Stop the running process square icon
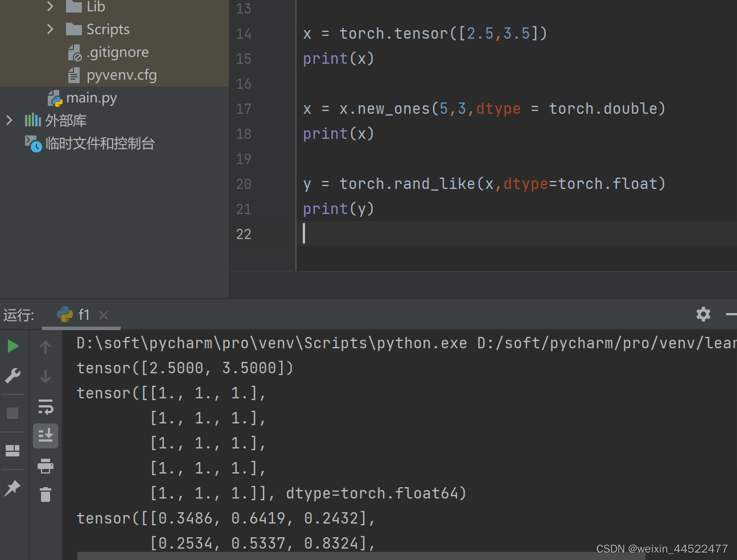The height and width of the screenshot is (560, 737). pyautogui.click(x=13, y=413)
